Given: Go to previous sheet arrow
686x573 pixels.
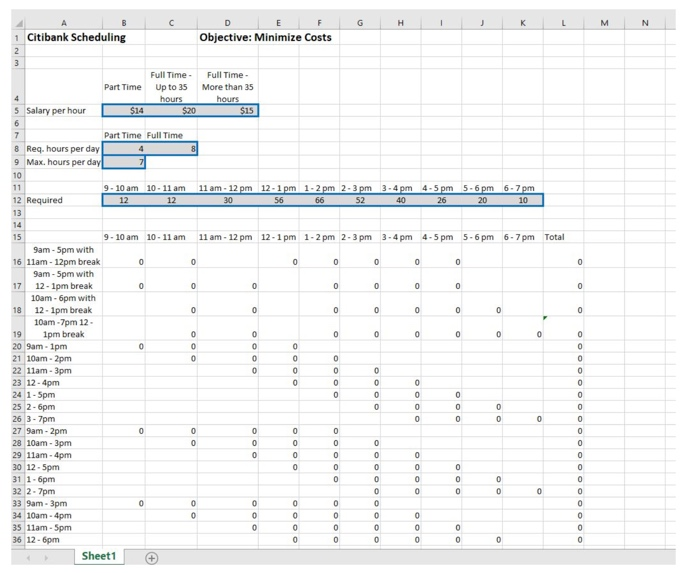Looking at the screenshot, I should (x=29, y=558).
